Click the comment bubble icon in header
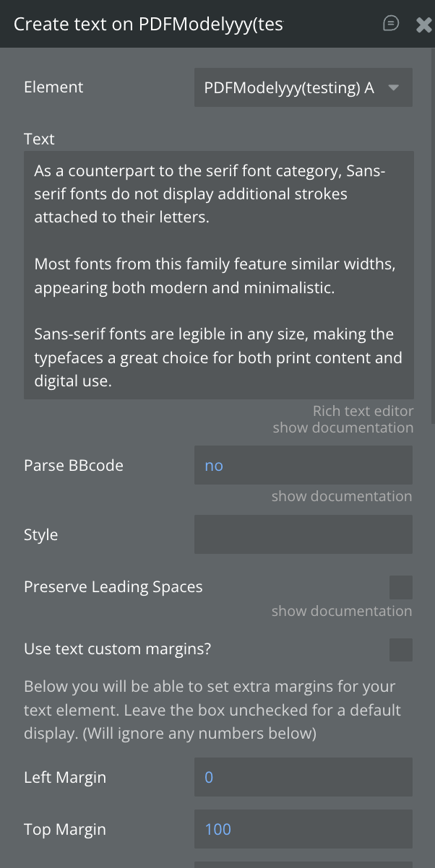 click(391, 24)
